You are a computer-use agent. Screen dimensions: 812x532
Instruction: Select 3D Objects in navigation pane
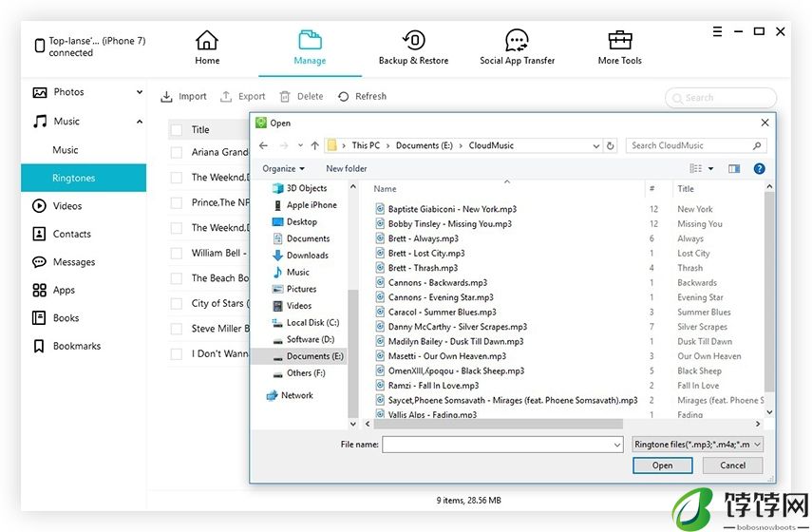pyautogui.click(x=300, y=188)
